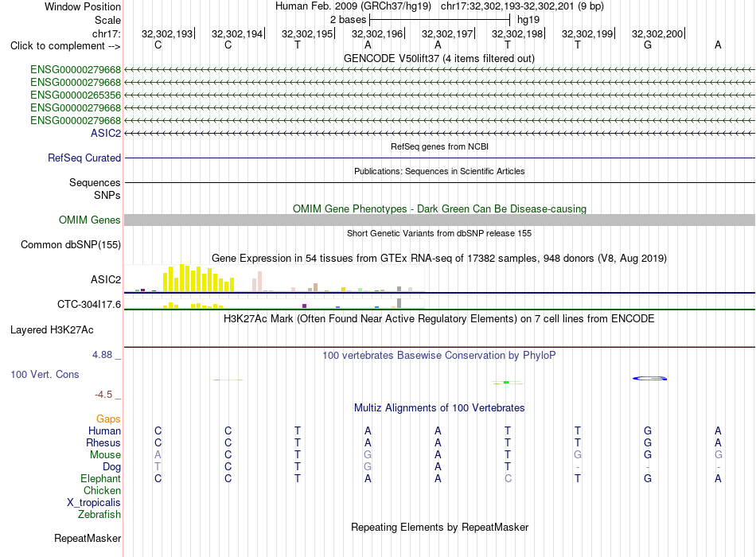Click the gray bar in CTC-304I17.6 expression
This screenshot has width=756, height=557.
pyautogui.click(x=399, y=303)
